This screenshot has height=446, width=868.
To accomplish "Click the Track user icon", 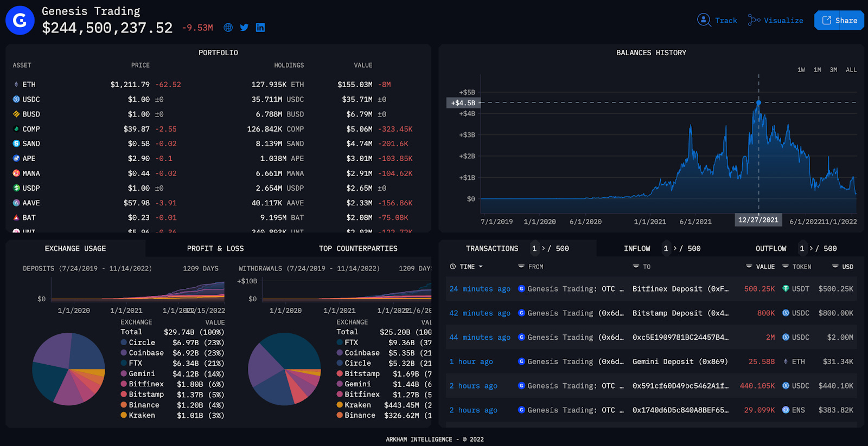I will click(704, 20).
